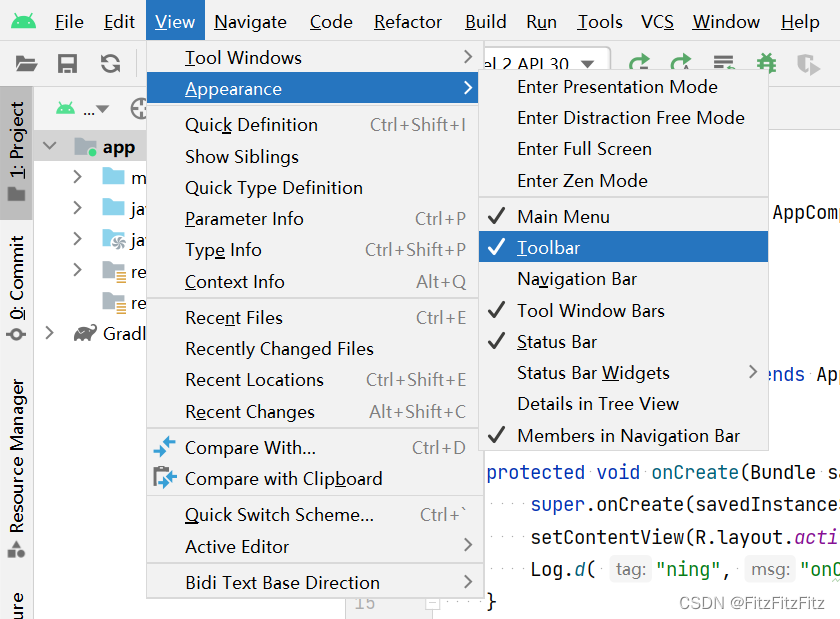Choose Enter Presentation Mode
Screen dimensions: 840x619
point(617,87)
